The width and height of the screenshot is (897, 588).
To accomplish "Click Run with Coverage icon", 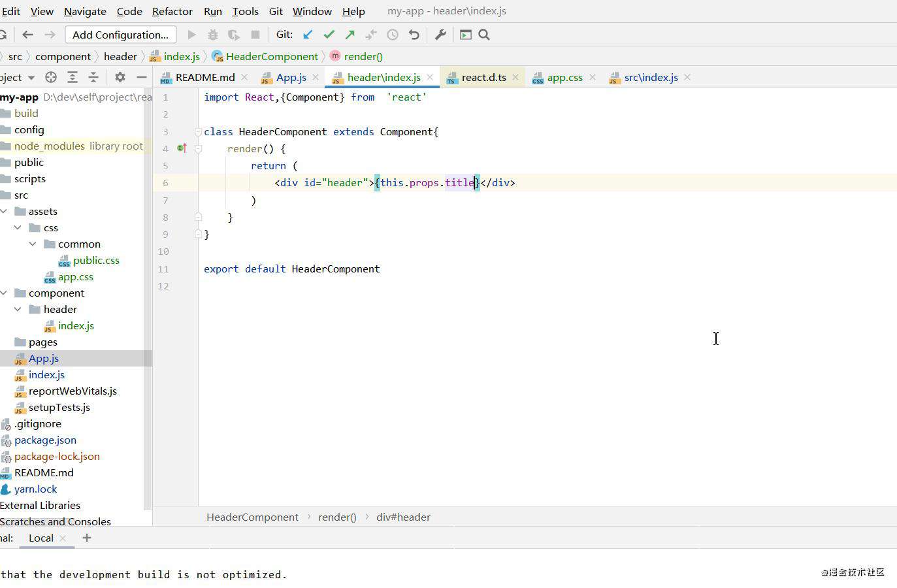I will [233, 35].
